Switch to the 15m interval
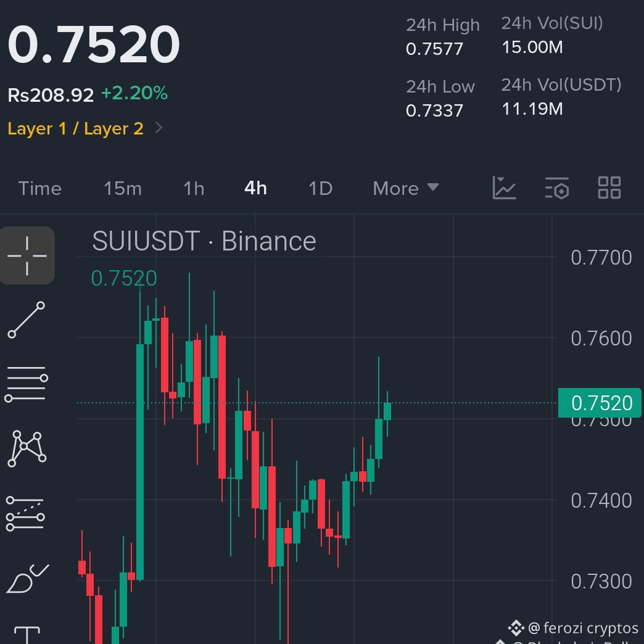The width and height of the screenshot is (644, 644). tap(122, 189)
